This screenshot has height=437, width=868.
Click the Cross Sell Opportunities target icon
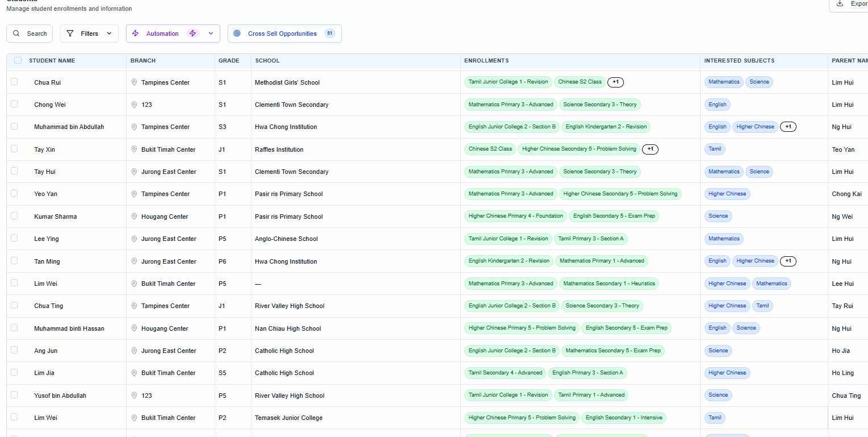[237, 34]
